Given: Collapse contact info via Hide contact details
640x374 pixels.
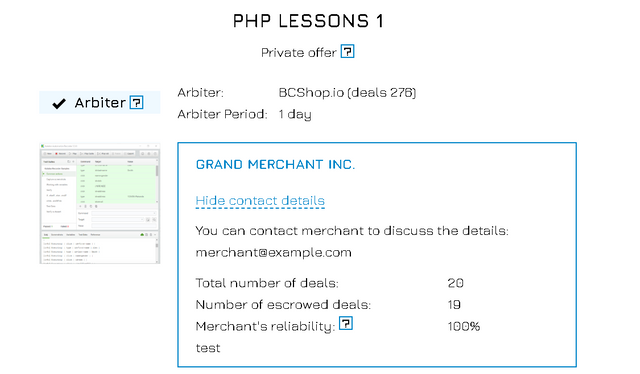Looking at the screenshot, I should [x=260, y=200].
